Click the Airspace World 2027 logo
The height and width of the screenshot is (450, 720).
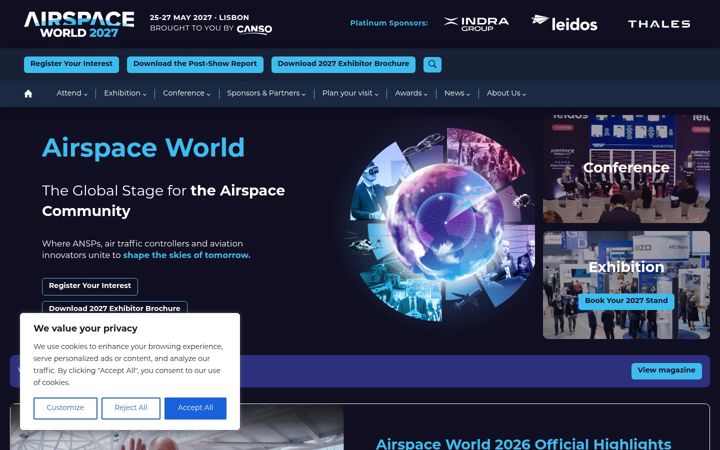point(79,24)
